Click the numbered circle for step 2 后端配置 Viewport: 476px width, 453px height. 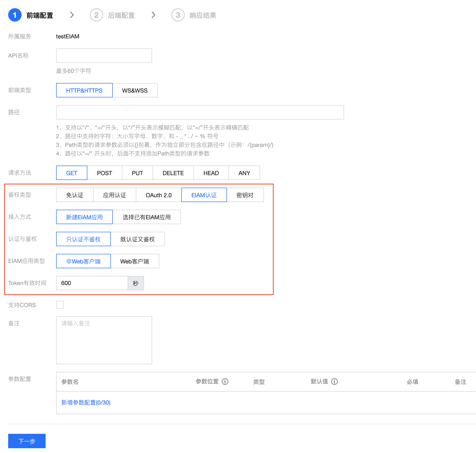tap(96, 15)
